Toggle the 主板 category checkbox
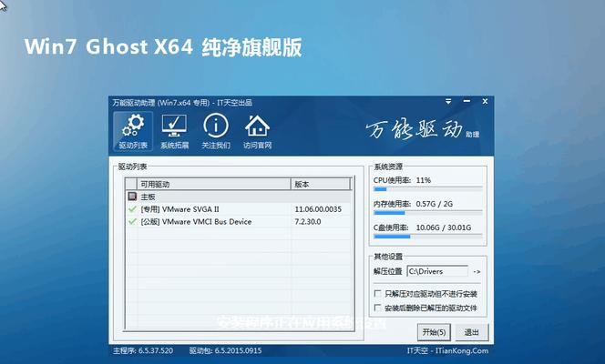 pos(132,197)
